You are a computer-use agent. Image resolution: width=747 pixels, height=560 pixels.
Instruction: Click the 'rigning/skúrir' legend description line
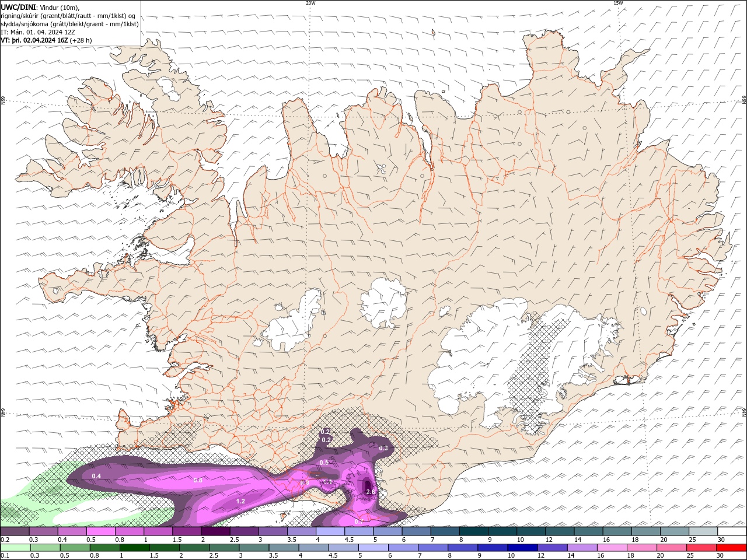click(x=68, y=15)
